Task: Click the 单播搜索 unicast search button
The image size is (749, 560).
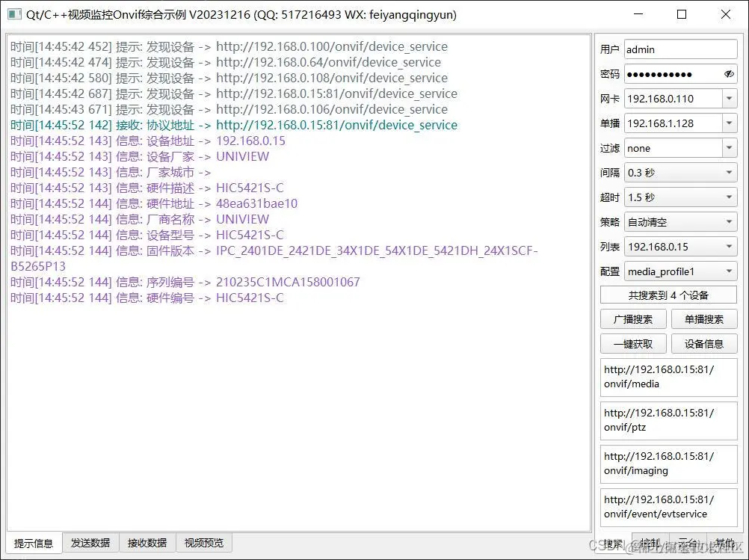Action: tap(704, 319)
